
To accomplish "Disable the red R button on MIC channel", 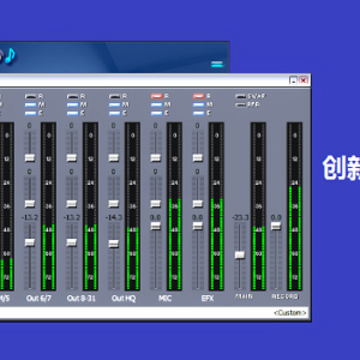I will point(156,96).
